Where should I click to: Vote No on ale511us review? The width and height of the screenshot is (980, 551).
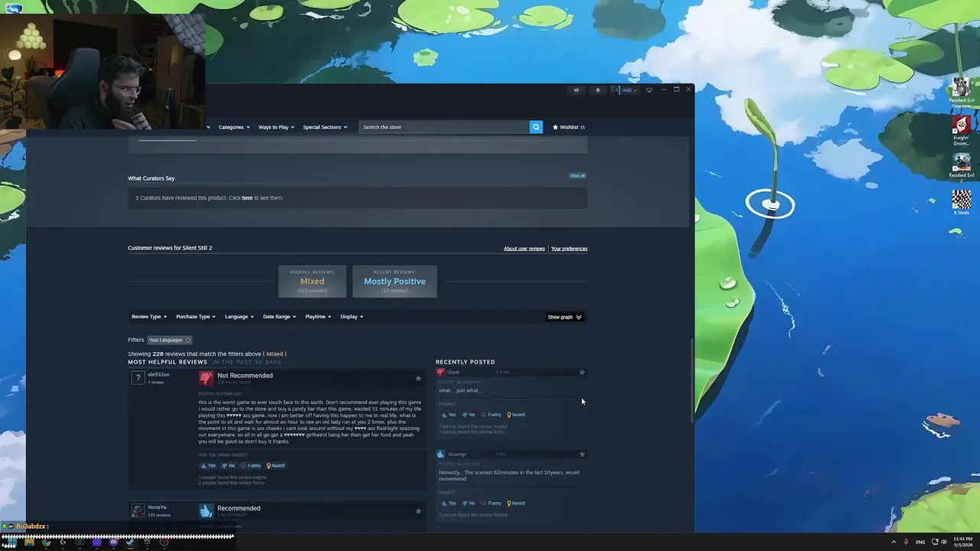(228, 465)
